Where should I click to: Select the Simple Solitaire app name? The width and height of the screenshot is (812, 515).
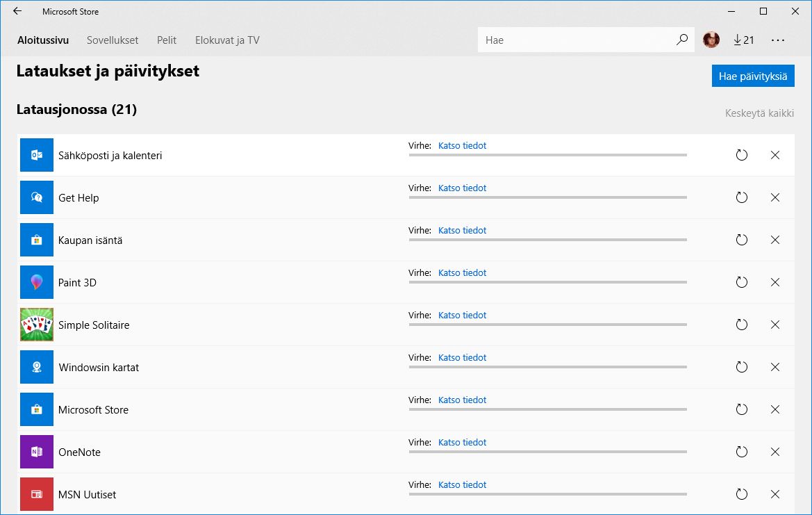click(94, 325)
